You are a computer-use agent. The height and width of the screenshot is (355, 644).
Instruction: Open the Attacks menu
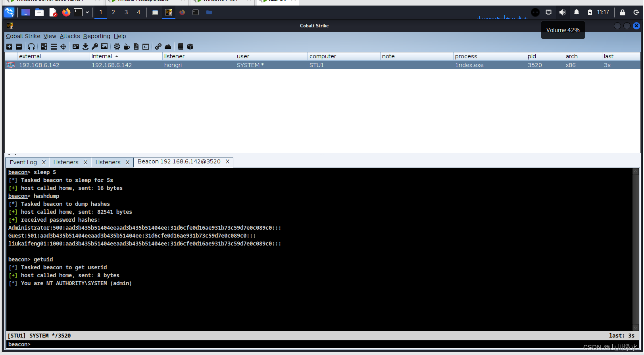click(x=70, y=36)
